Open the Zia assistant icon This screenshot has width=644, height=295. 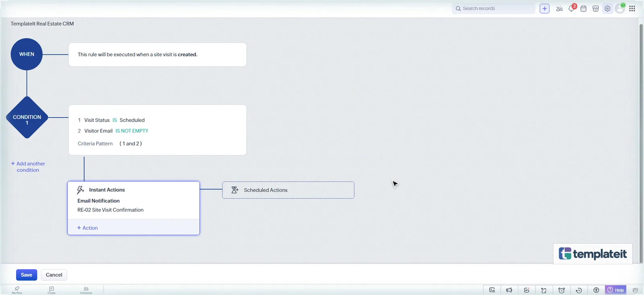click(559, 8)
